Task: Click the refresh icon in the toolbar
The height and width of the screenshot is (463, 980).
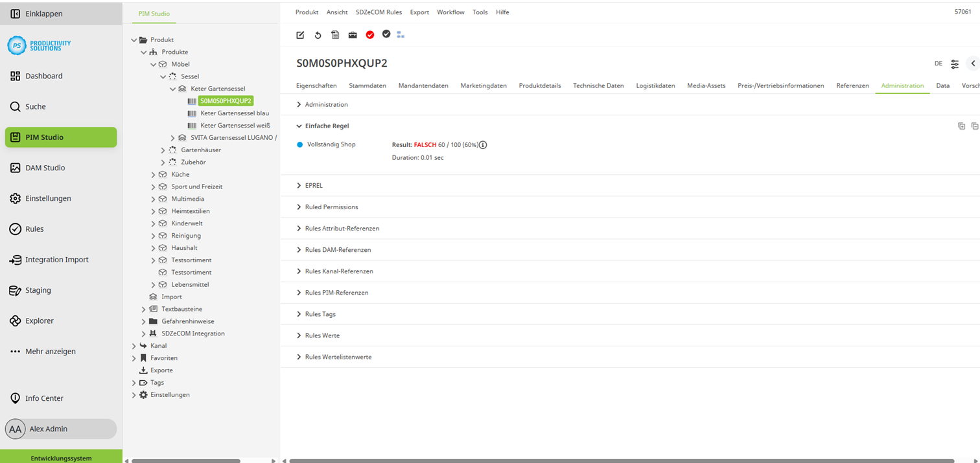Action: tap(318, 35)
